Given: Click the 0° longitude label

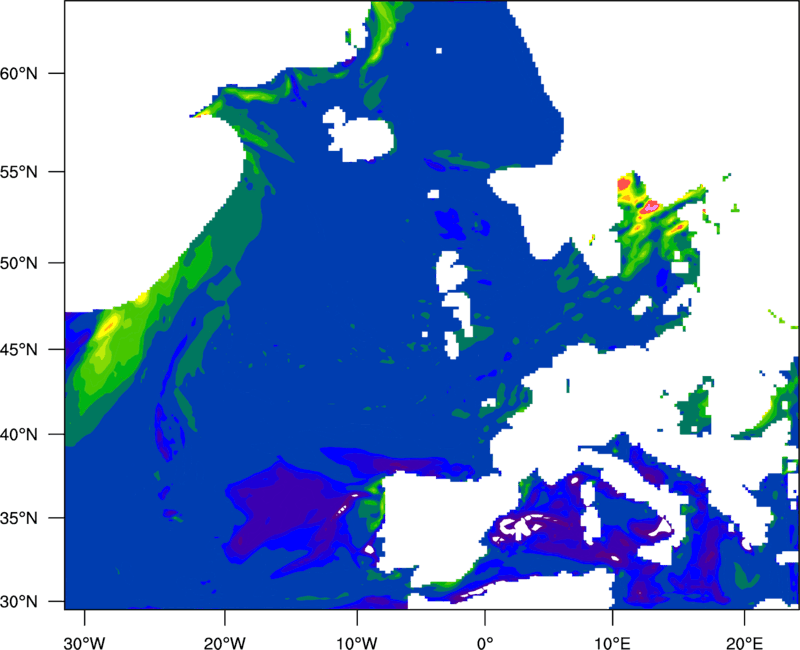Looking at the screenshot, I should tap(485, 643).
